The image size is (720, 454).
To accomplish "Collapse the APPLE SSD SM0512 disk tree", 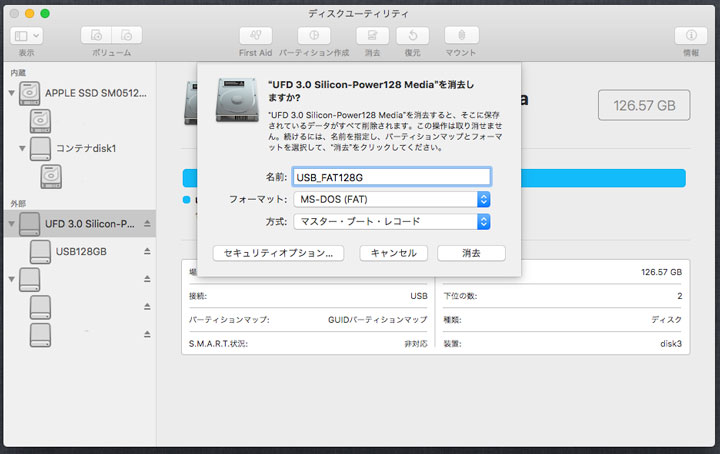I will point(12,93).
